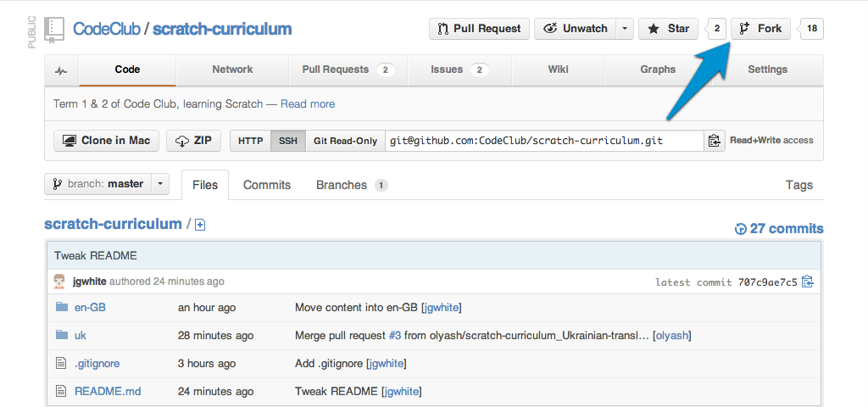The height and width of the screenshot is (407, 868).
Task: Click the public repository book icon
Action: (x=53, y=29)
